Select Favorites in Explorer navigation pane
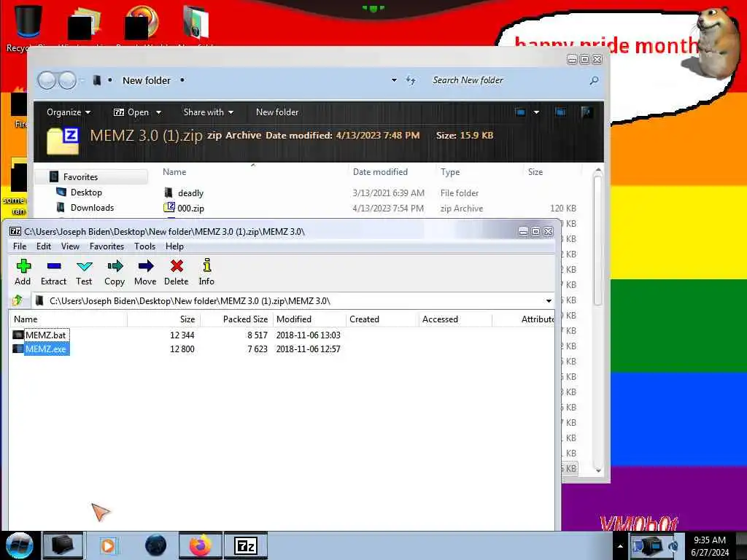The width and height of the screenshot is (747, 560). point(80,177)
